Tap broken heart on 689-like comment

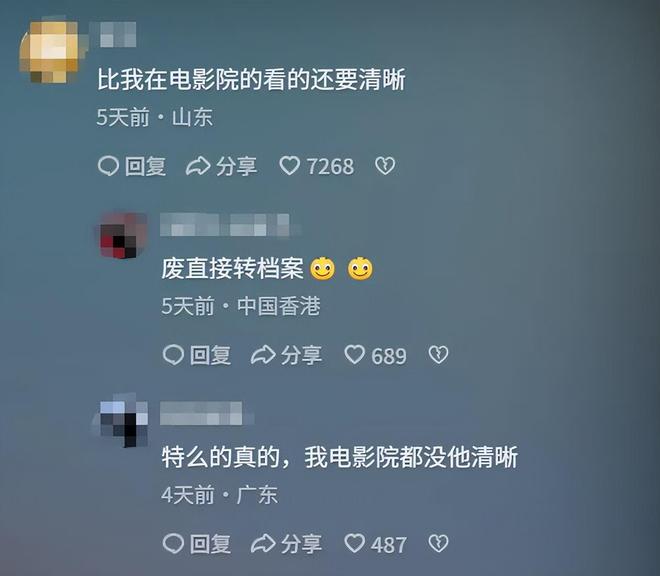tap(438, 355)
